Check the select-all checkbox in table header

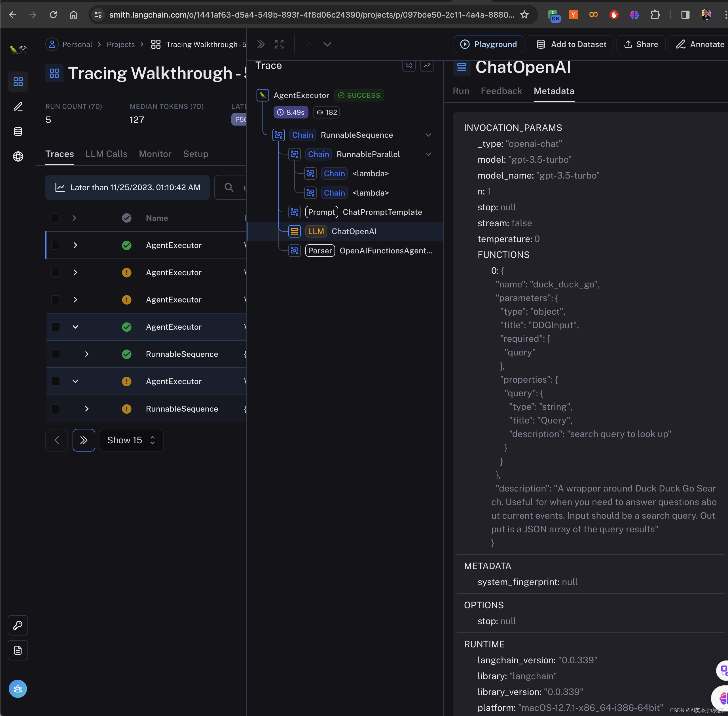[55, 218]
